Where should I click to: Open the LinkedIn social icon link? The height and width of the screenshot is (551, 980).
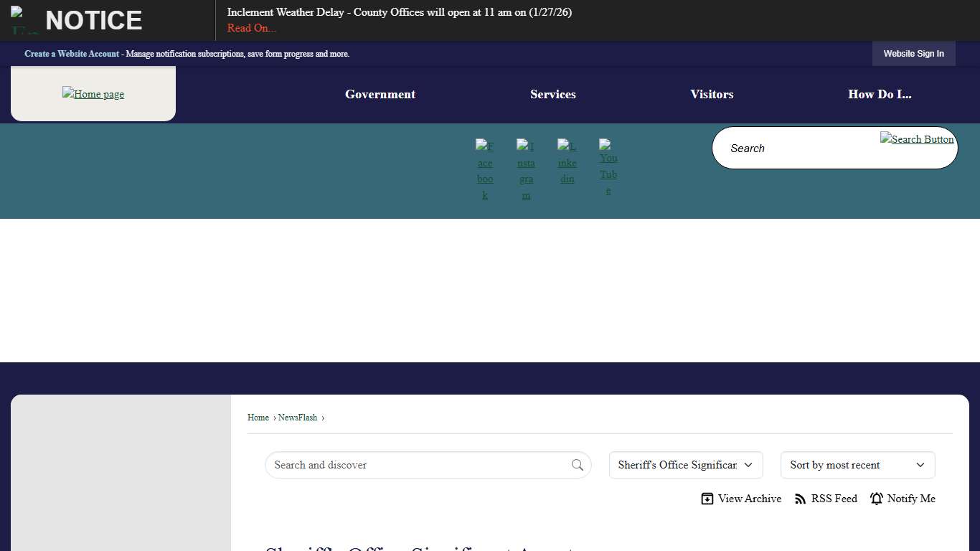click(567, 163)
